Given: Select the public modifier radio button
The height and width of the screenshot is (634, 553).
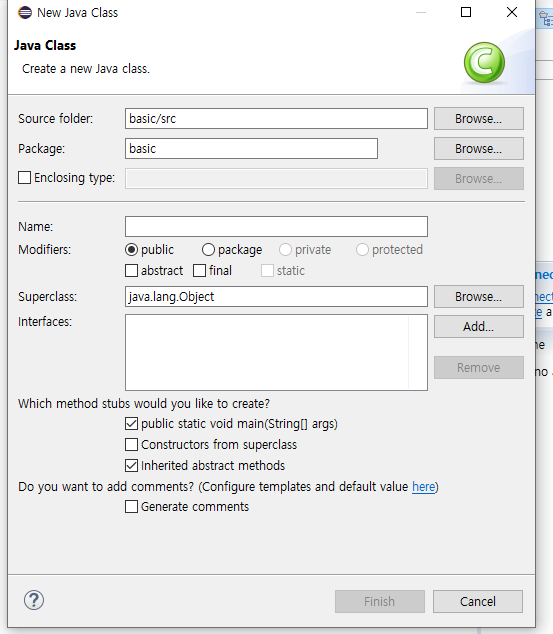Looking at the screenshot, I should (131, 250).
